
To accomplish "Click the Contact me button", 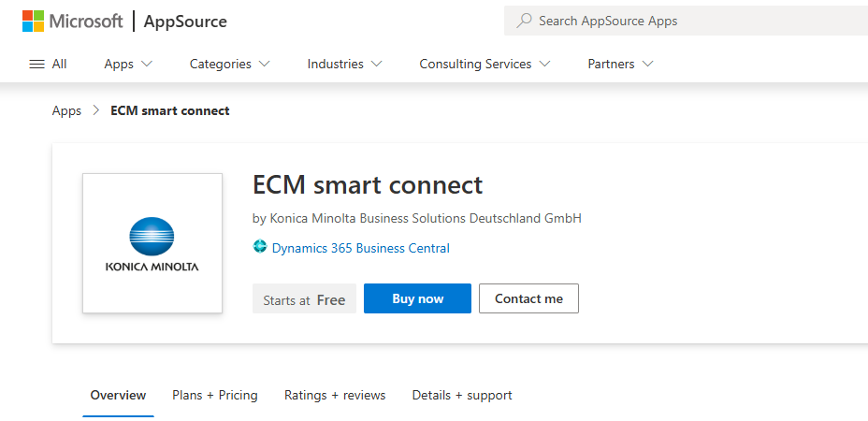I will click(528, 298).
